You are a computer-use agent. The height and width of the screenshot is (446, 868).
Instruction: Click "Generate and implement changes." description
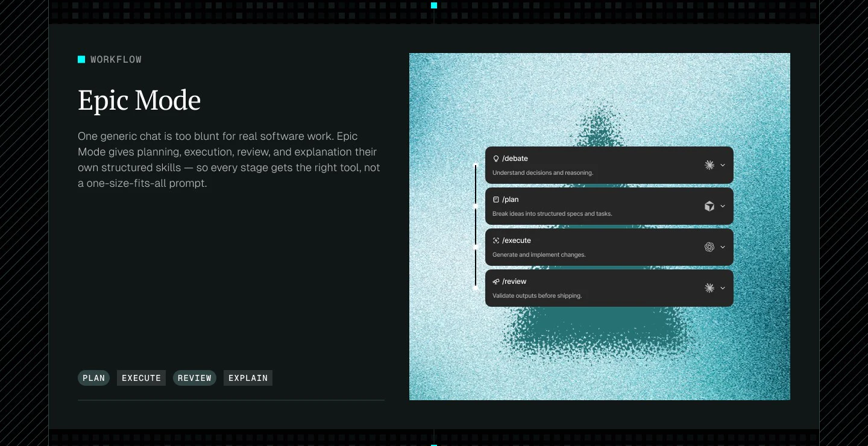pyautogui.click(x=539, y=255)
